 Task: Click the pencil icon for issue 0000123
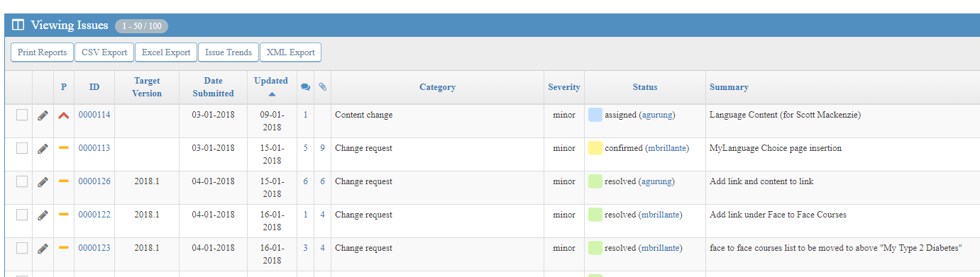43,249
